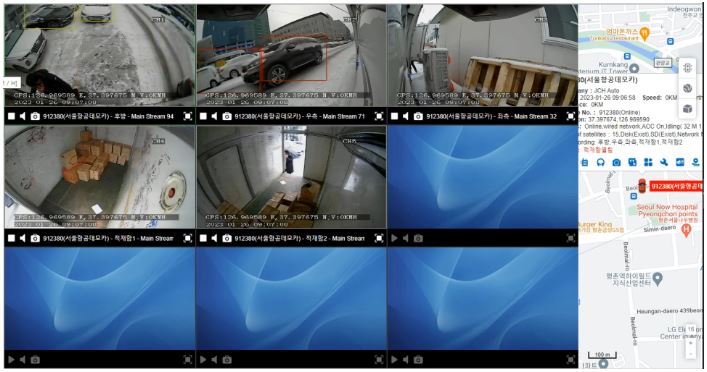
Task: Click the headset intercom icon in vehicle popup
Action: coord(601,162)
